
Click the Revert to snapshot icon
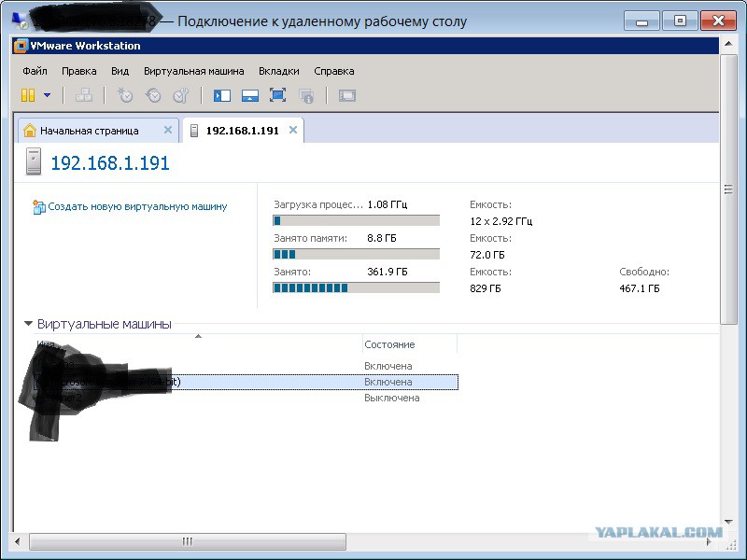pos(153,95)
